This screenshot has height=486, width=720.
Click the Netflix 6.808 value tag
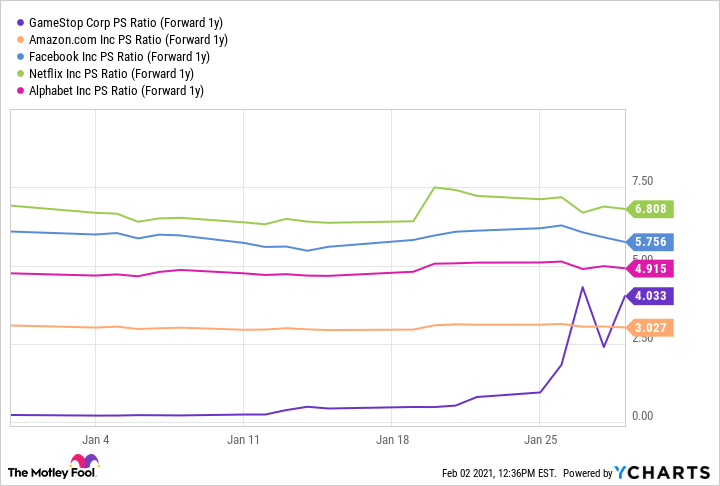click(x=651, y=210)
